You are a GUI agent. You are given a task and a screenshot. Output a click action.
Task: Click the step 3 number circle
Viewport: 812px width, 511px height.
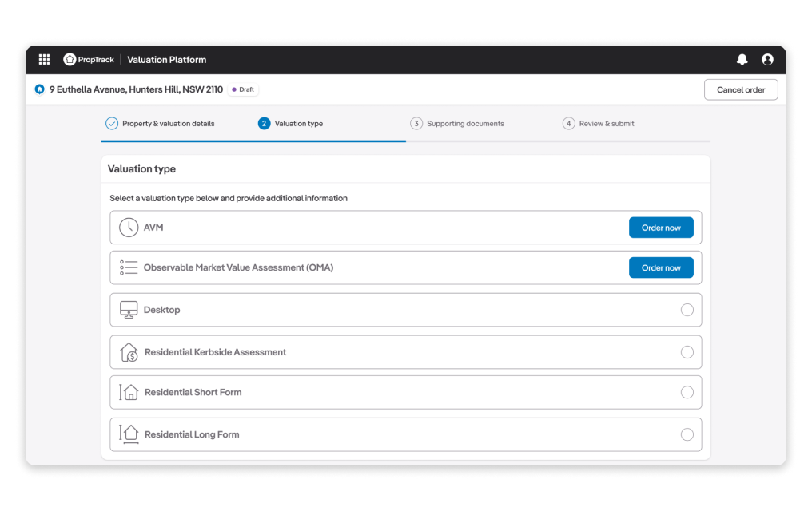tap(416, 124)
